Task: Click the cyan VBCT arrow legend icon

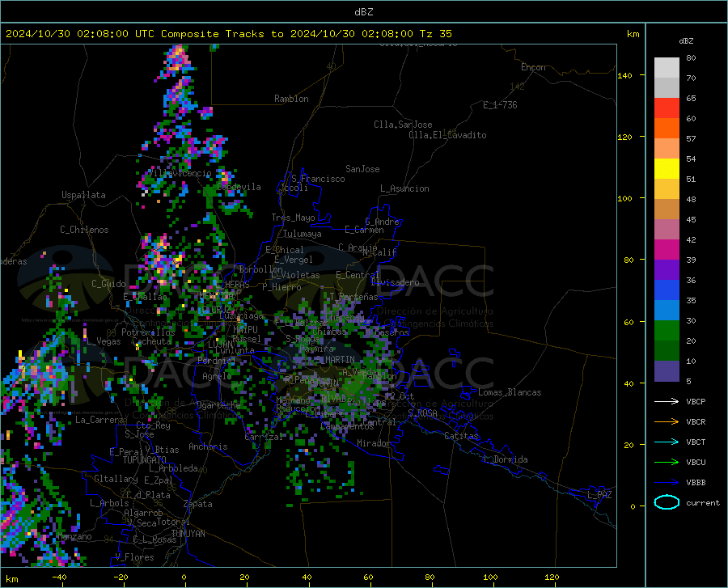Action: coord(667,442)
